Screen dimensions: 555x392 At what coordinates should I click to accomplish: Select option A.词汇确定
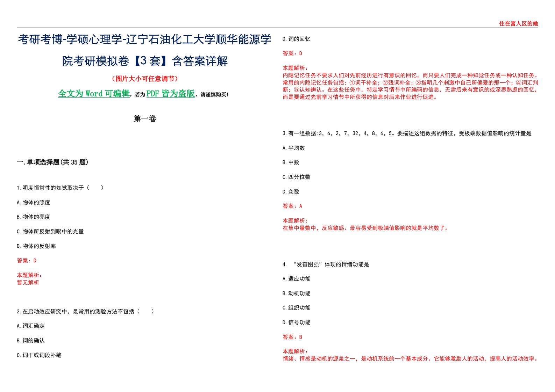click(x=31, y=326)
